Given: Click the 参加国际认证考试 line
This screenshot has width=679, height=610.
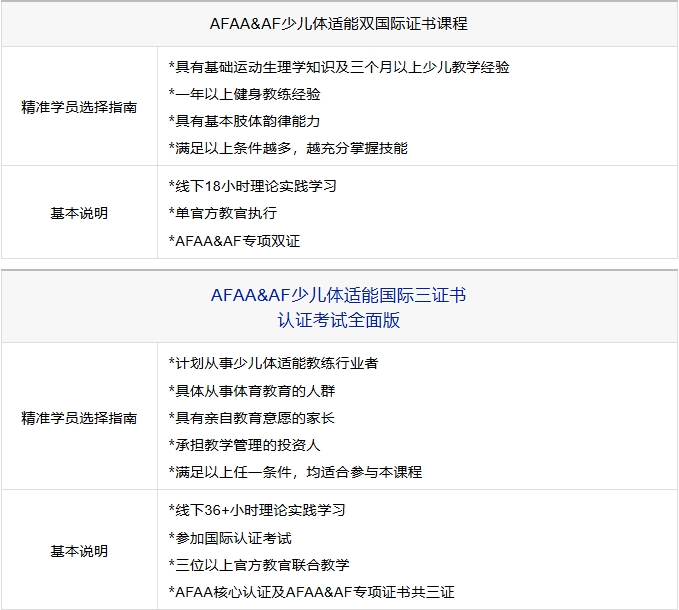Looking at the screenshot, I should 230,538.
